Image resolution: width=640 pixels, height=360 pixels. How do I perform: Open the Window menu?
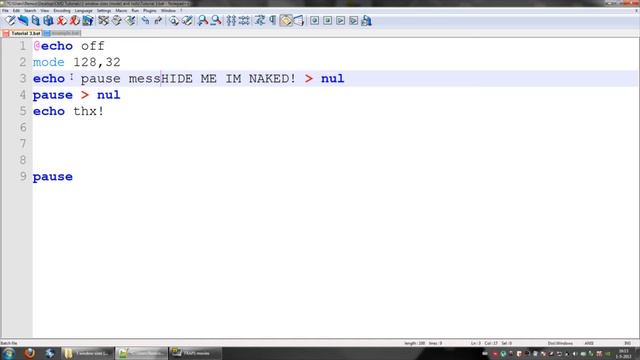[168, 11]
